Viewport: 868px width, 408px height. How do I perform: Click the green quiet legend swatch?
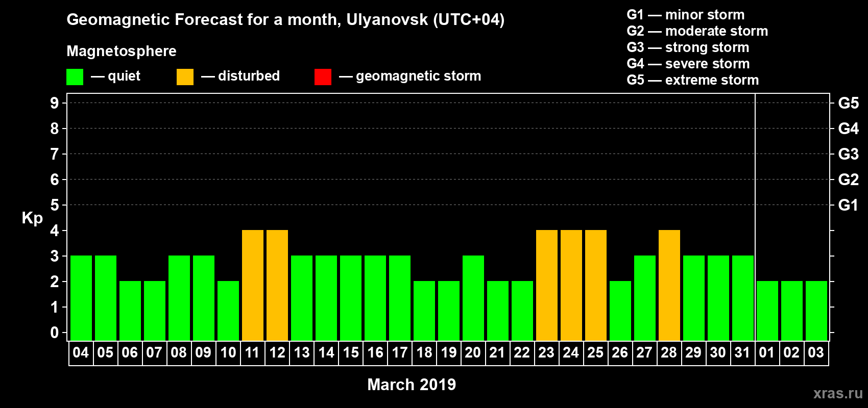click(x=75, y=77)
